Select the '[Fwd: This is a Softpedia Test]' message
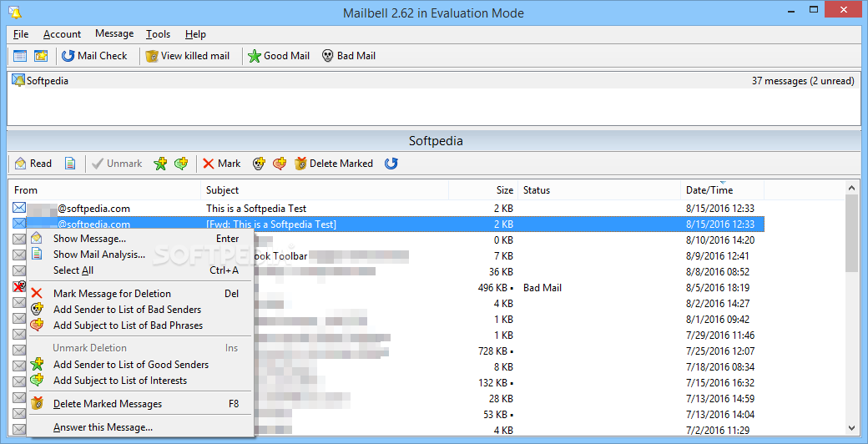 coord(386,225)
